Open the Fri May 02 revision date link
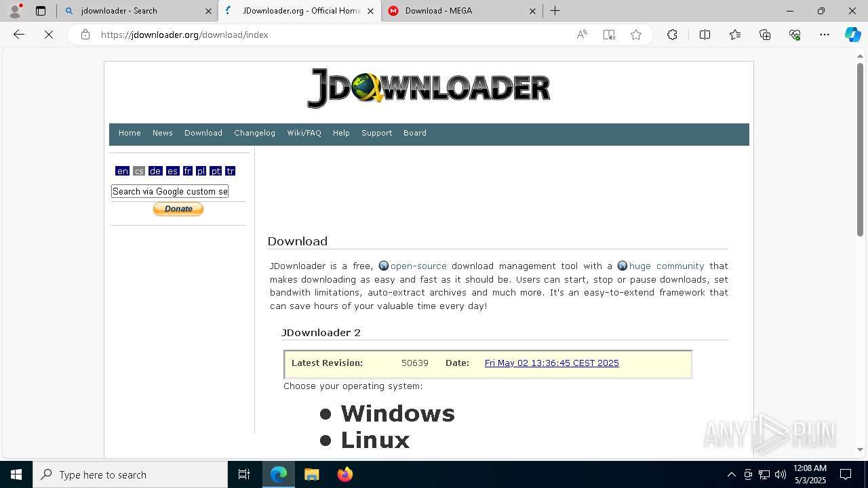 [x=552, y=363]
